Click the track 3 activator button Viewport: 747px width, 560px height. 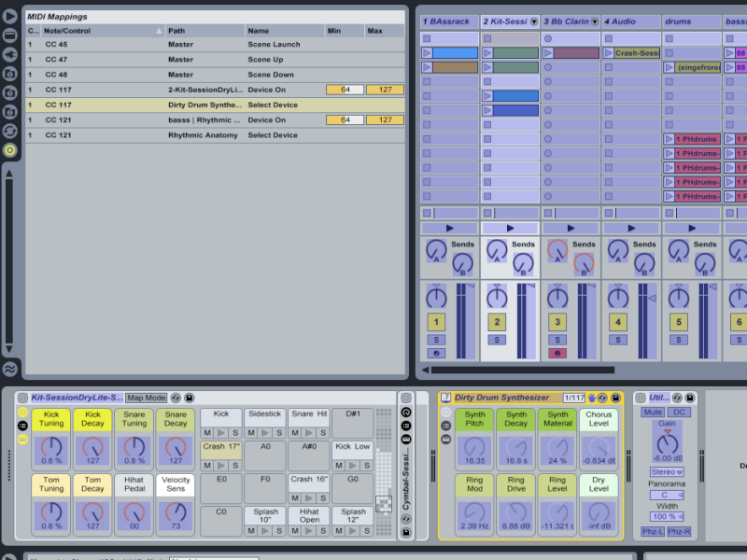pyautogui.click(x=557, y=322)
